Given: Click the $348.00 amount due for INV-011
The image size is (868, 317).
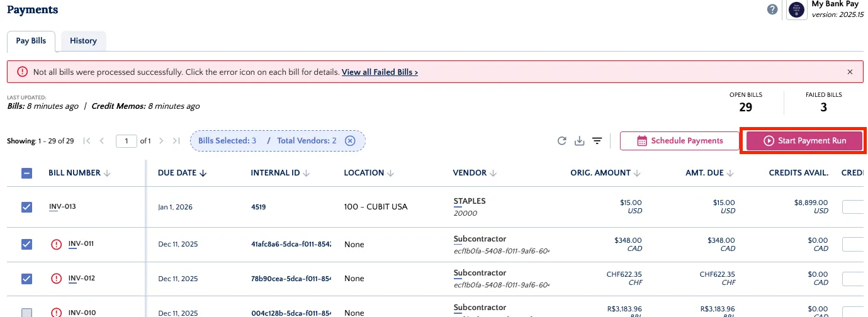Looking at the screenshot, I should point(721,240).
